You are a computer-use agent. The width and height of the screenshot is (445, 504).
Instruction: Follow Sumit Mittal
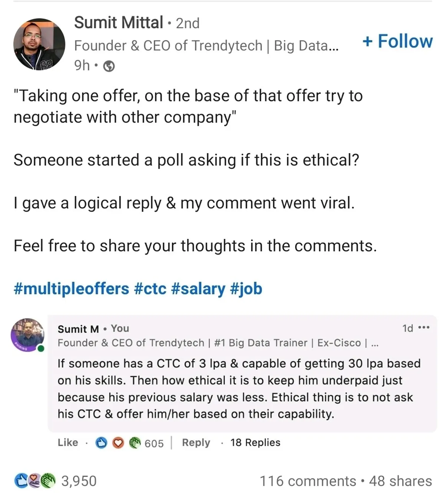click(x=398, y=41)
